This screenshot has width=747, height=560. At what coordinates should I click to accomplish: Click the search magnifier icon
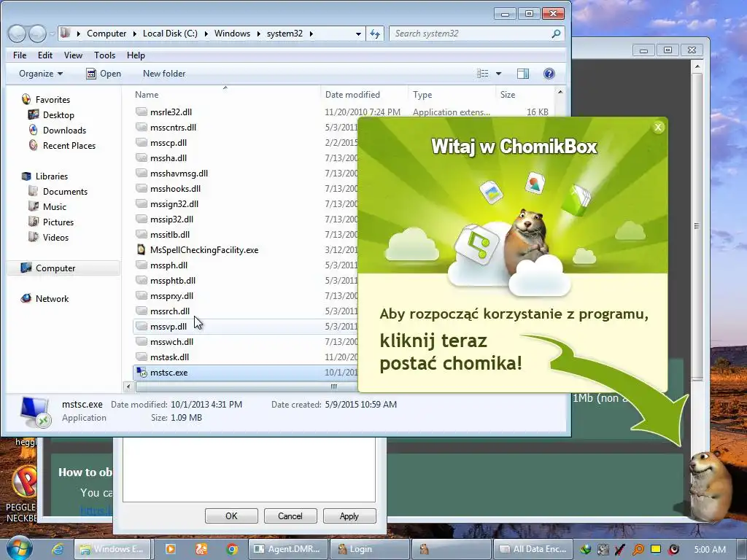[556, 34]
